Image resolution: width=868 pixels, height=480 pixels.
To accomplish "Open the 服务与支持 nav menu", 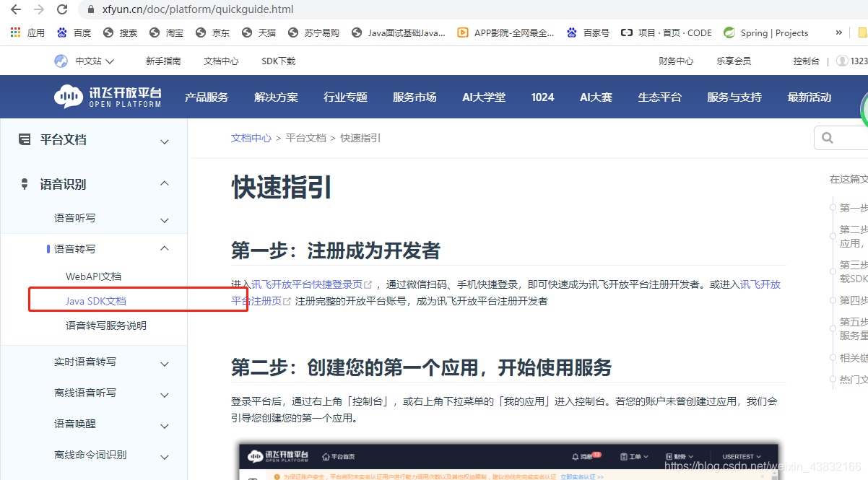I will point(734,97).
